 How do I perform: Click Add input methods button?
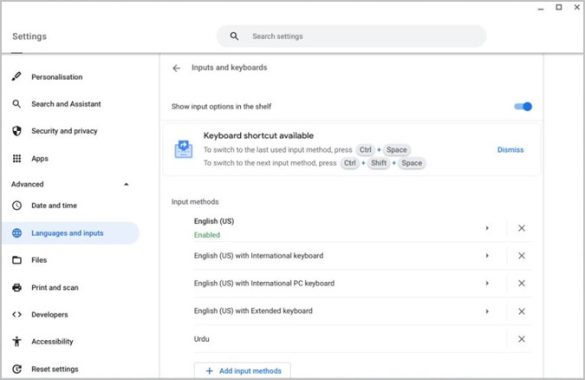243,371
